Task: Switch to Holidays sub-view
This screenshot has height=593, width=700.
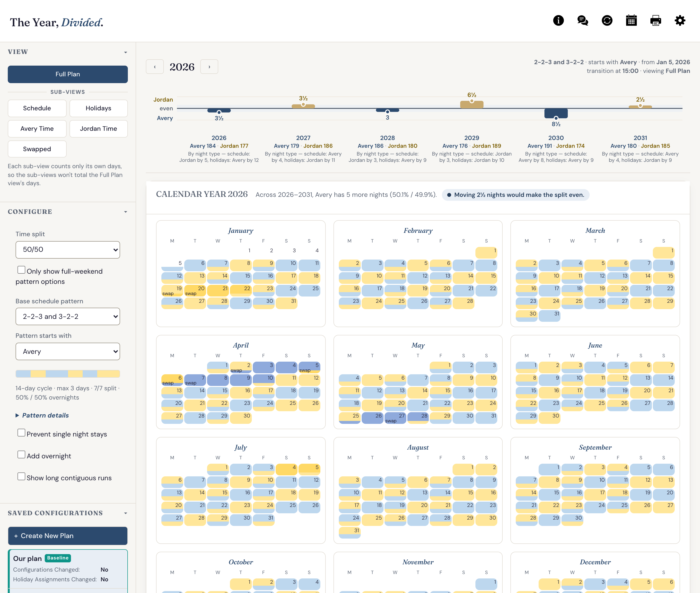Action: [x=98, y=108]
